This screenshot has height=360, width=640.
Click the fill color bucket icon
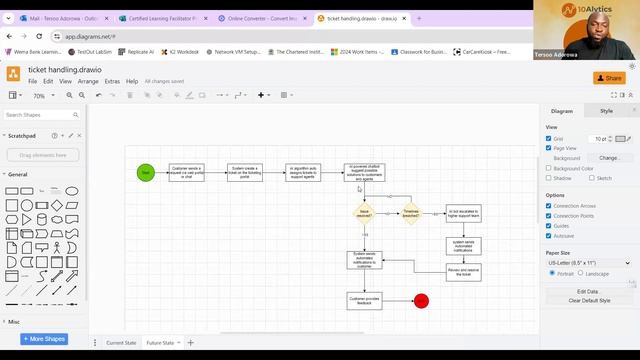(x=177, y=95)
